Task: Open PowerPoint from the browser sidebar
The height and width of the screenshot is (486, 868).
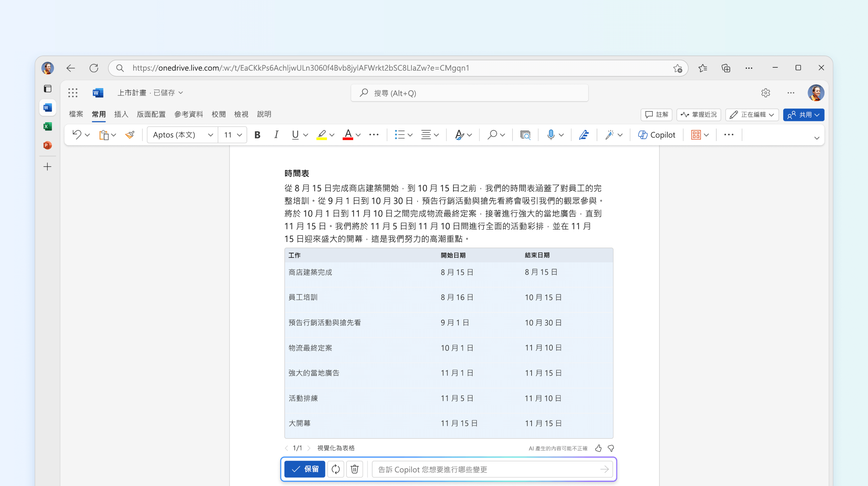Action: [48, 145]
